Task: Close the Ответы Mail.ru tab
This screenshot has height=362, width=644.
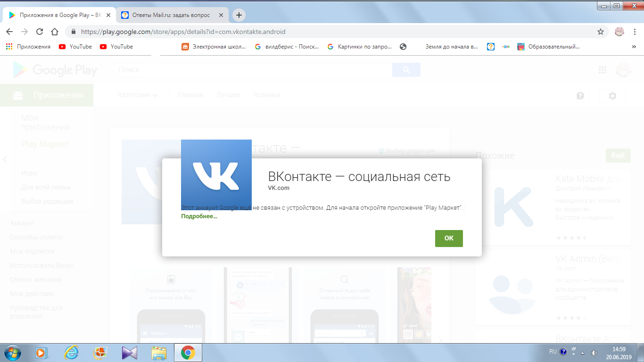Action: pyautogui.click(x=222, y=15)
